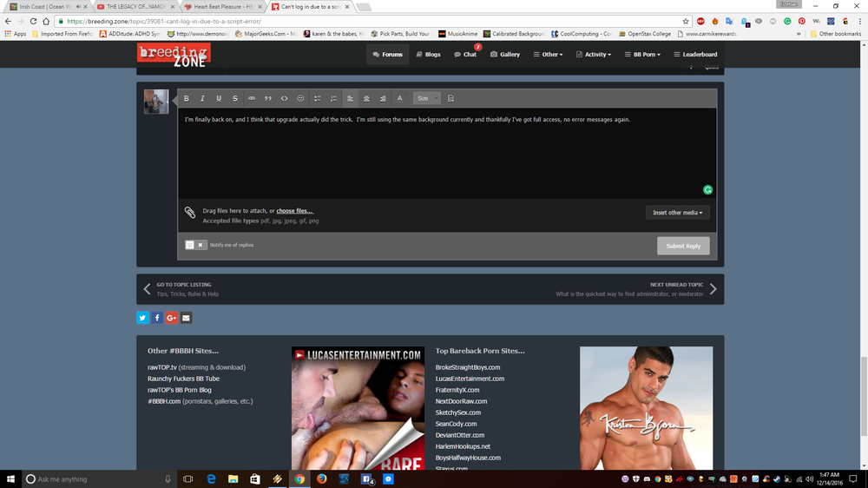Viewport: 868px width, 488px height.
Task: Toggle bold formatting in the reply editor
Action: 187,99
